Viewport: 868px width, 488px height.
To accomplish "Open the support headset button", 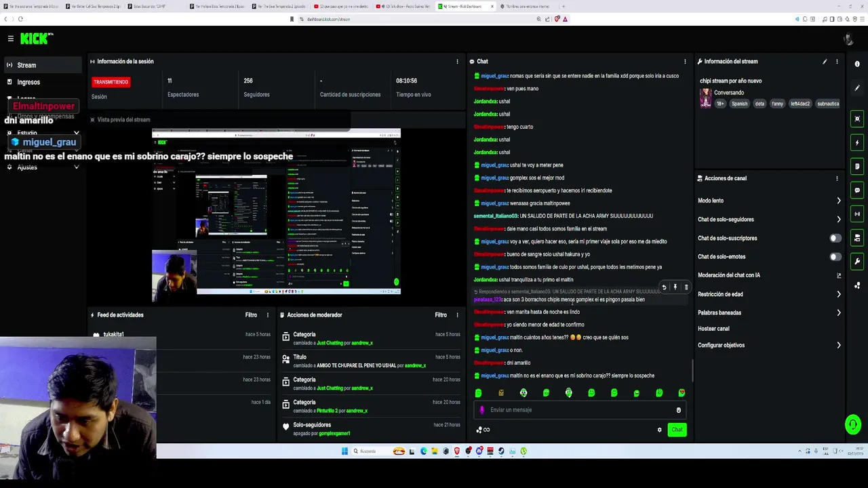I will coord(852,425).
